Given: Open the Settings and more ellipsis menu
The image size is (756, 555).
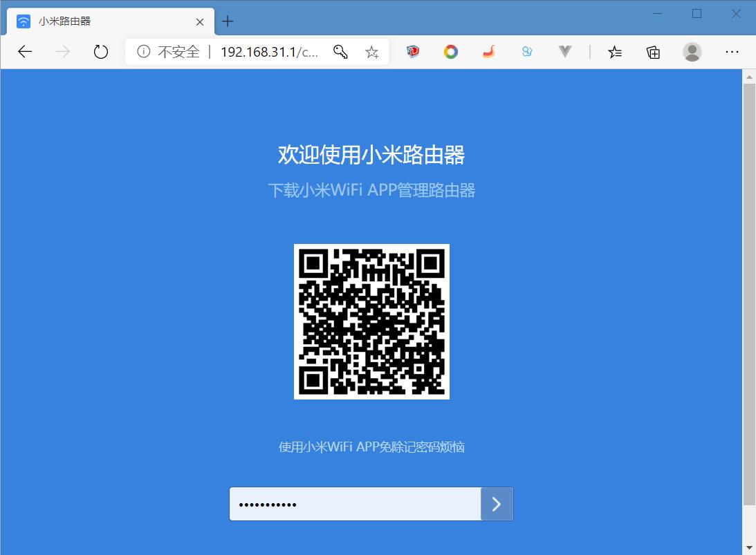Looking at the screenshot, I should click(x=731, y=51).
